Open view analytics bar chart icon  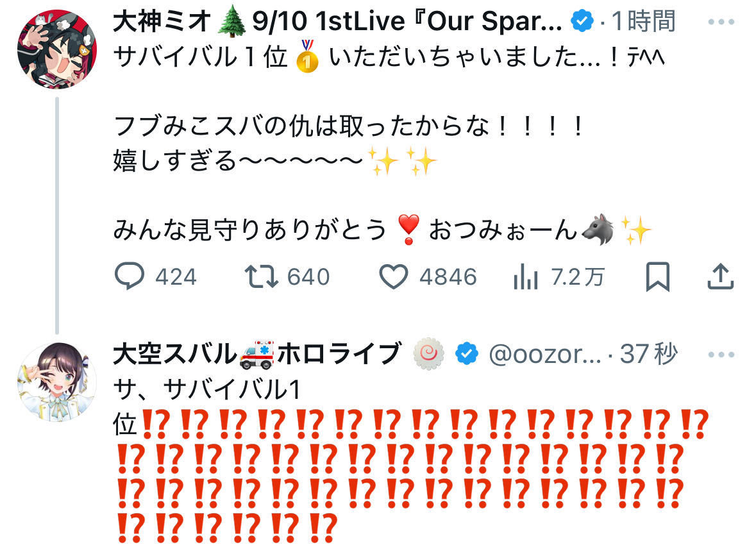tap(526, 278)
